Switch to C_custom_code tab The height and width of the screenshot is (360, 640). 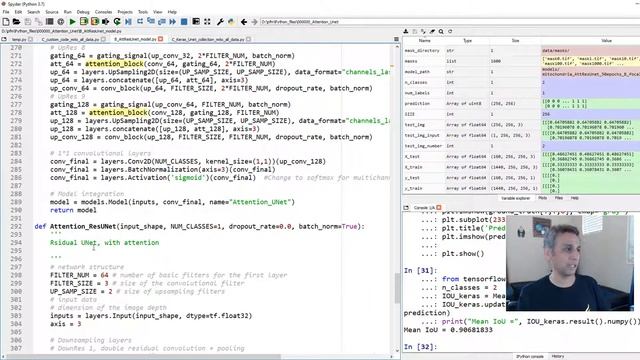70,40
